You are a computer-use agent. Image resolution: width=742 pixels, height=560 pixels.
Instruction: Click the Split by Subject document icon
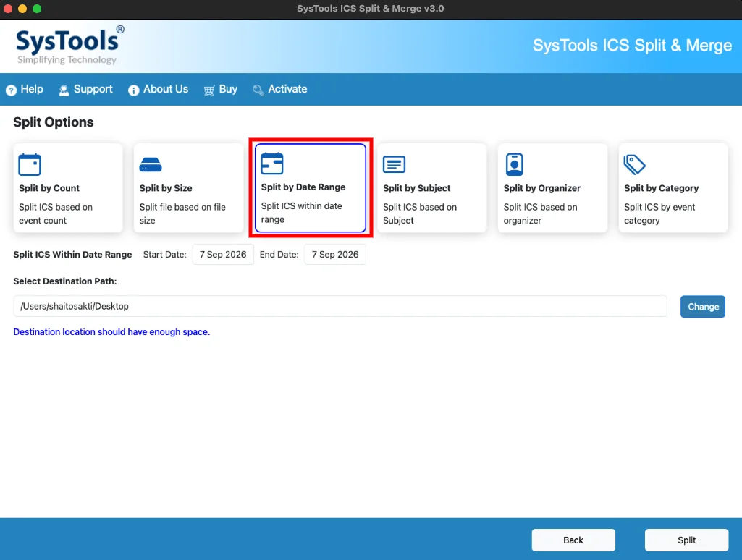click(395, 164)
